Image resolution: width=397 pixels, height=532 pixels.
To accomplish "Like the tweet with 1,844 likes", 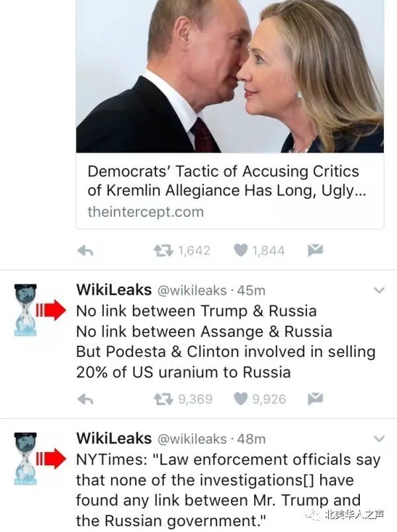I will point(240,250).
